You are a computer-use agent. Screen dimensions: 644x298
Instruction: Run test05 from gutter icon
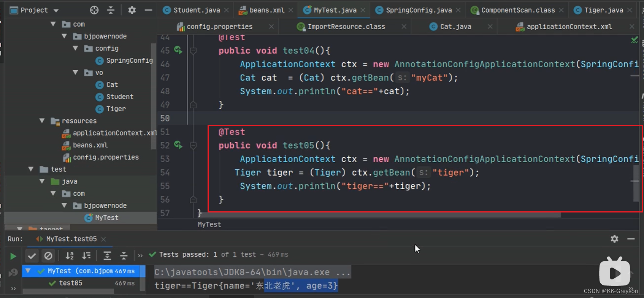[178, 145]
